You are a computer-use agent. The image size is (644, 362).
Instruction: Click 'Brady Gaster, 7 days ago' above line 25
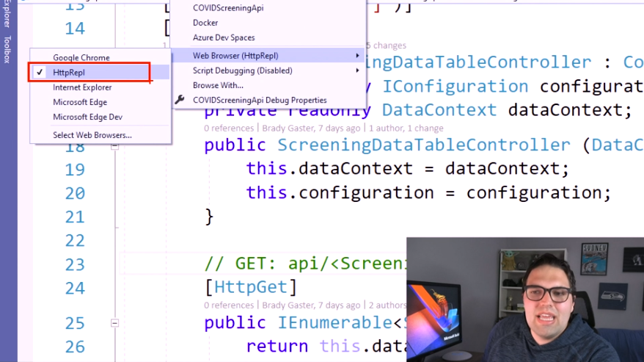[x=311, y=305]
